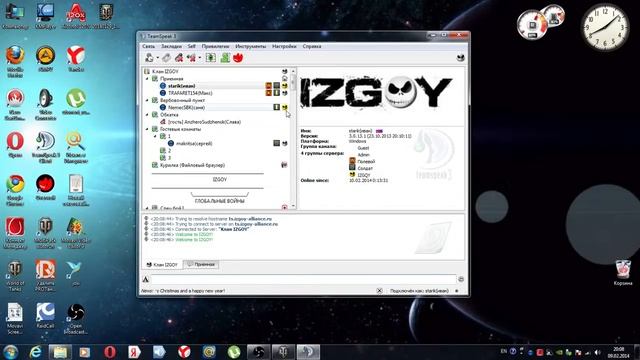Open the RaidCall desktop shortcut

(x=45, y=316)
